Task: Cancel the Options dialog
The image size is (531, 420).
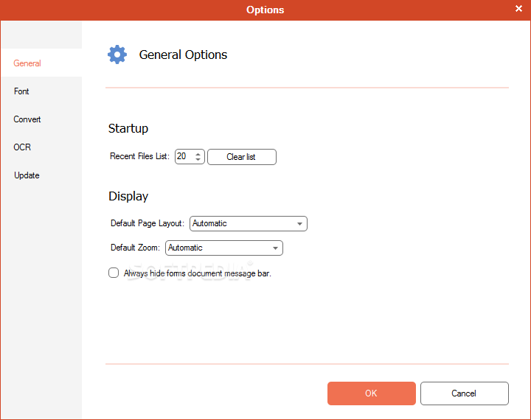Action: click(465, 393)
